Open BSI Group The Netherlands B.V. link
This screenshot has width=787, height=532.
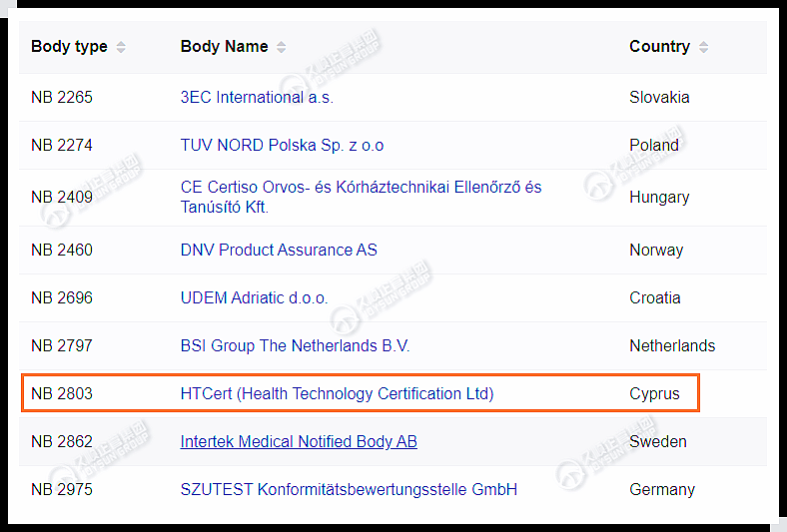(296, 346)
